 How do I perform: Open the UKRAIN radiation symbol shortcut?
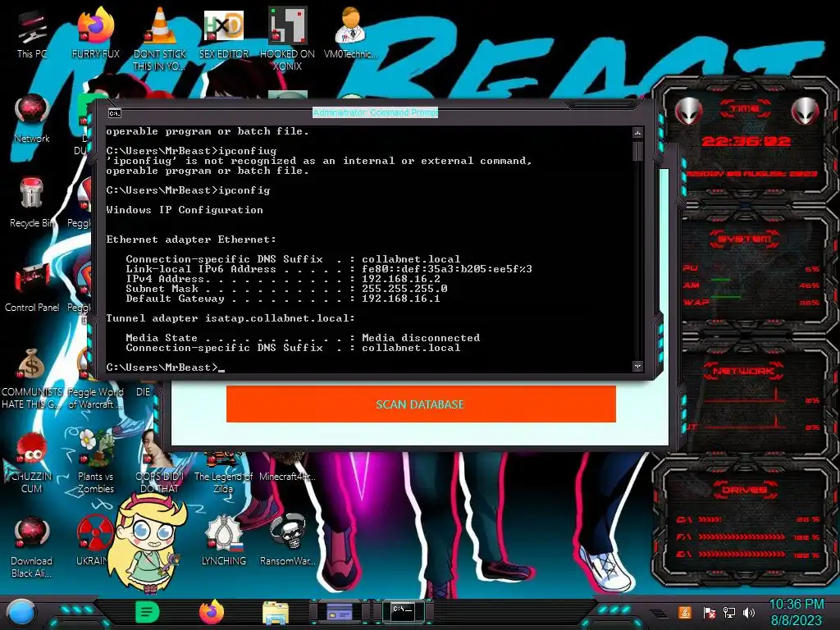tap(94, 541)
